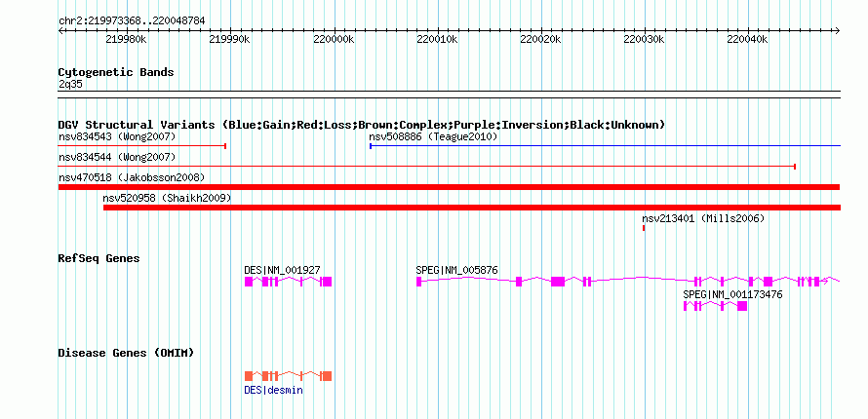Viewport: 868px width, 419px height.
Task: Click the 220040k ruler tick label
Action: 748,39
